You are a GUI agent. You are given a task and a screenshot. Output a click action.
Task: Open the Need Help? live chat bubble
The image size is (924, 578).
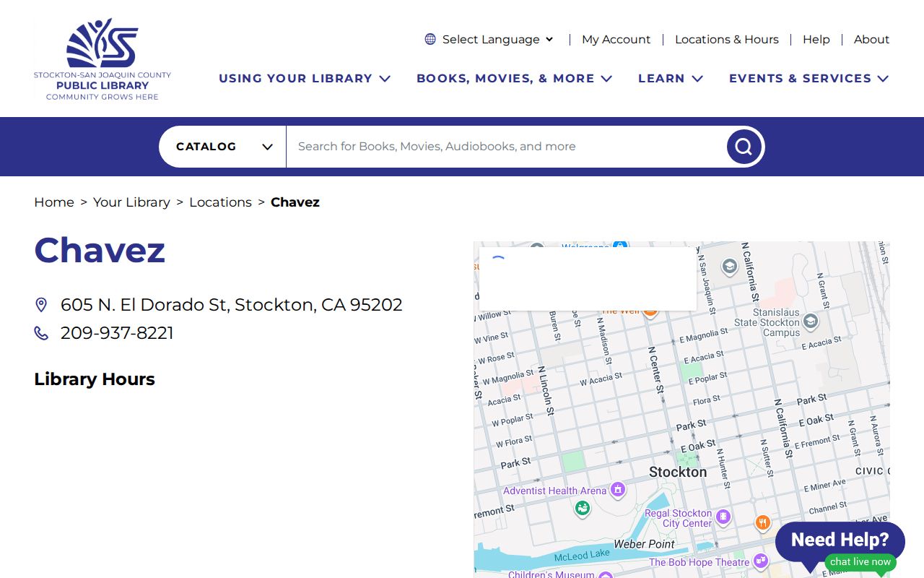[x=840, y=540]
